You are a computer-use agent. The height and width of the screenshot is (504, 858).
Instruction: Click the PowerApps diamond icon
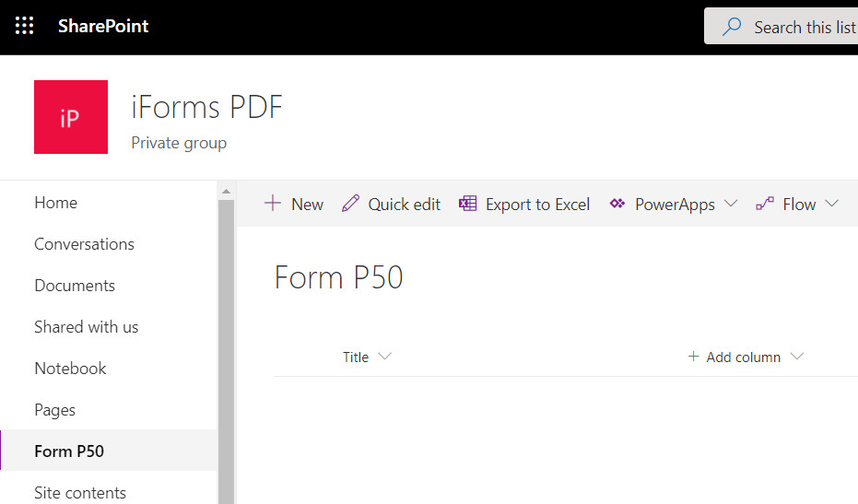tap(617, 204)
